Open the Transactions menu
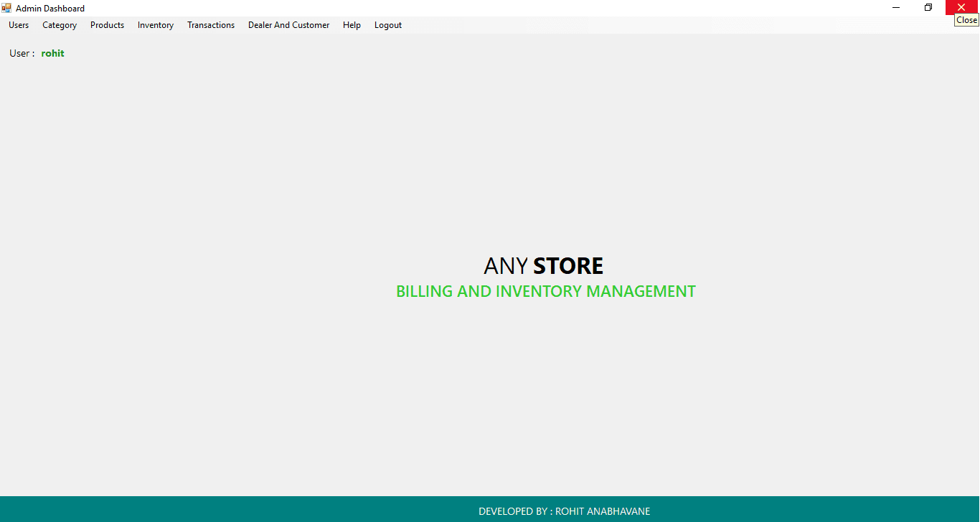Screen dimensions: 980x522 click(210, 25)
